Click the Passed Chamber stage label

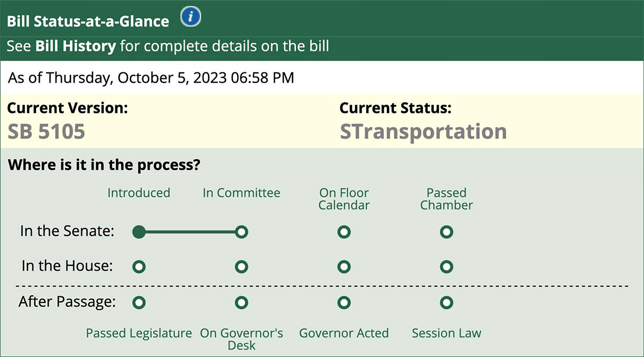(447, 199)
